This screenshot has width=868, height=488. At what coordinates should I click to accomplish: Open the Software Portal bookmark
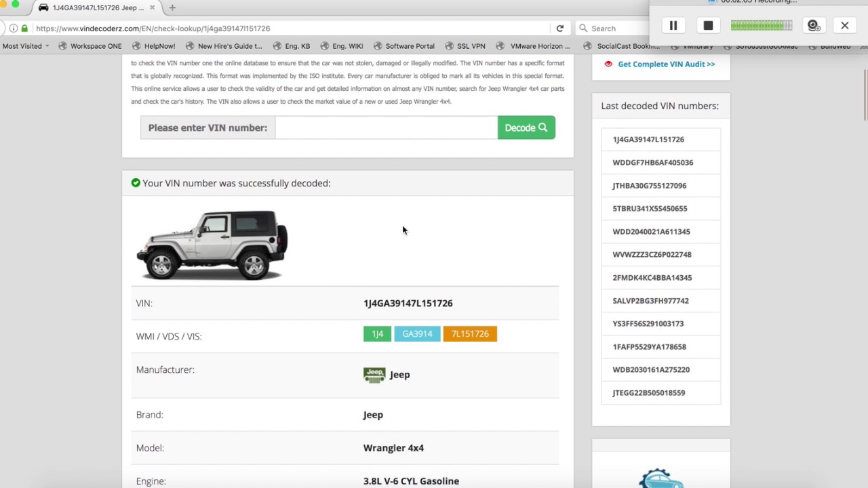403,46
